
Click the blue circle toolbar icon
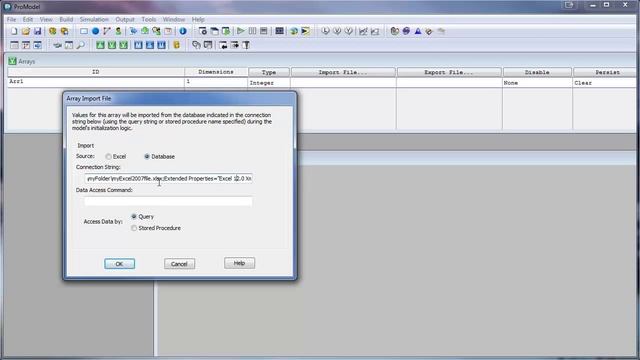(95, 31)
